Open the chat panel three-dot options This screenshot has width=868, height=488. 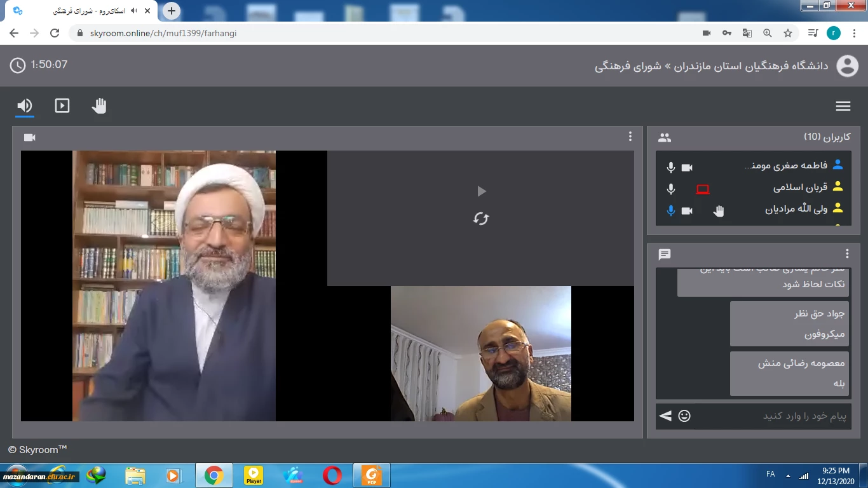847,254
